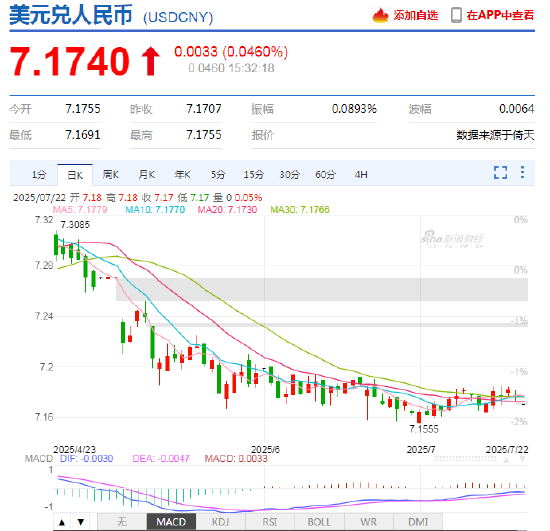
Task: Click the grey up arrow near 2025/7/22
Action: pos(506,460)
